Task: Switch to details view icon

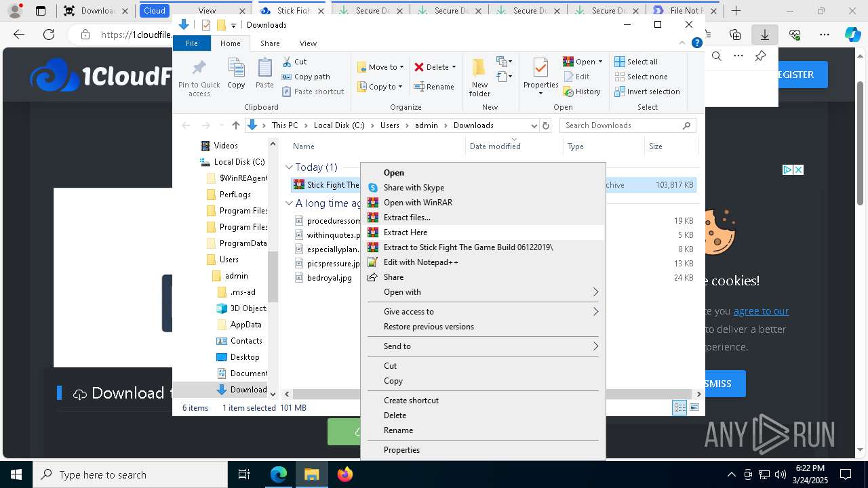Action: pyautogui.click(x=679, y=407)
